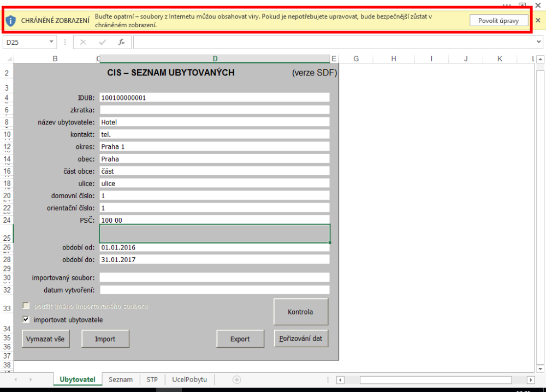The height and width of the screenshot is (392, 546).
Task: Click the Export button
Action: [240, 339]
